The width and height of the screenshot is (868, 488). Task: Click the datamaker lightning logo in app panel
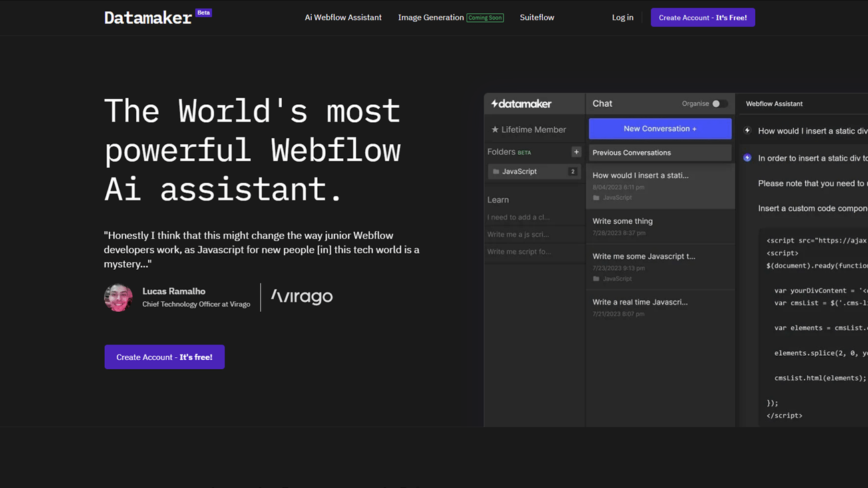(521, 104)
